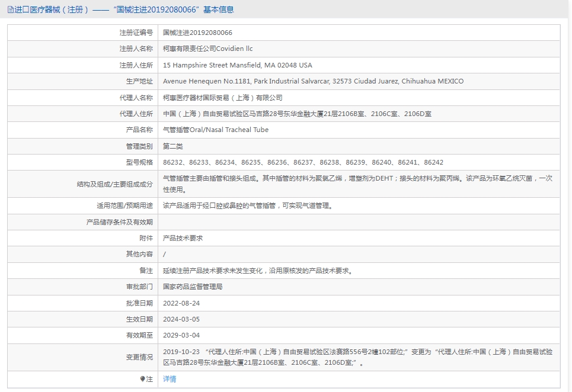Screen dimensions: 572x392
Task: Click the empty 产品储存条件及有效期 value cell
Action: pos(359,222)
